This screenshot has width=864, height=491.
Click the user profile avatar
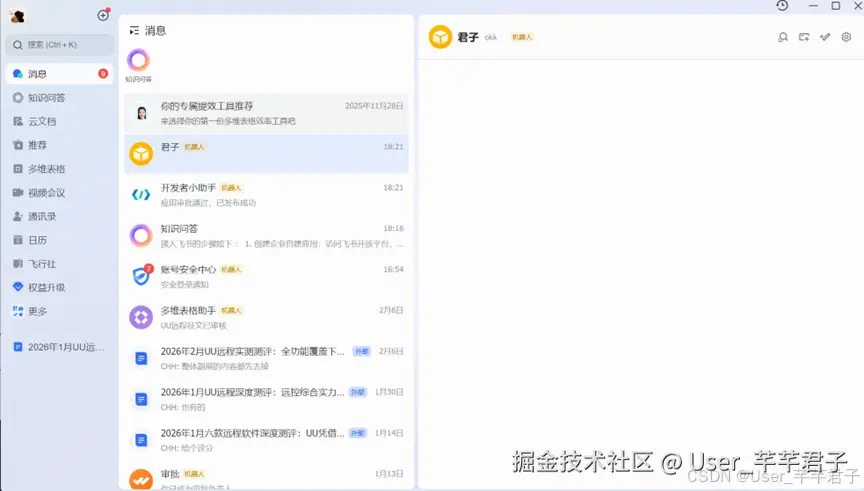click(x=17, y=16)
